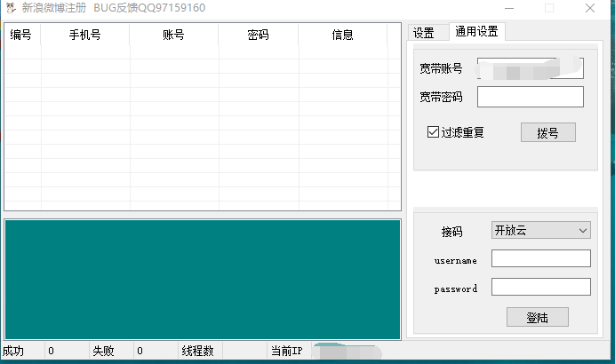Click inside the teal log area
The width and height of the screenshot is (615, 364).
point(202,279)
